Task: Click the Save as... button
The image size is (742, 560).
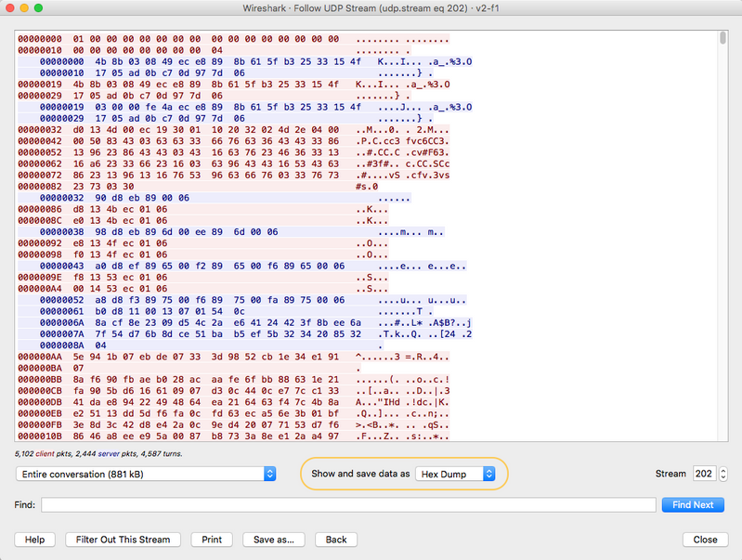Action: 273,540
